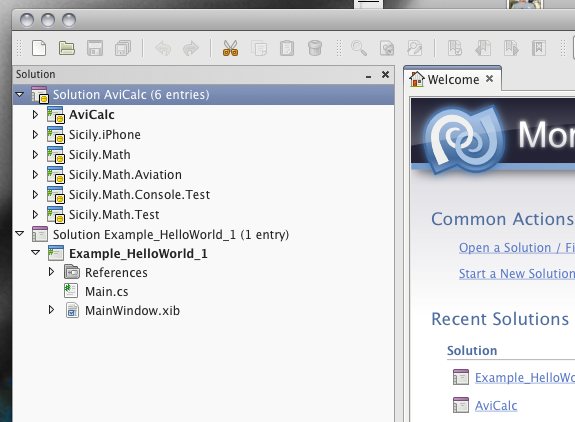
Task: Expand the Sicily.Math.Aviation project
Action: 35,175
